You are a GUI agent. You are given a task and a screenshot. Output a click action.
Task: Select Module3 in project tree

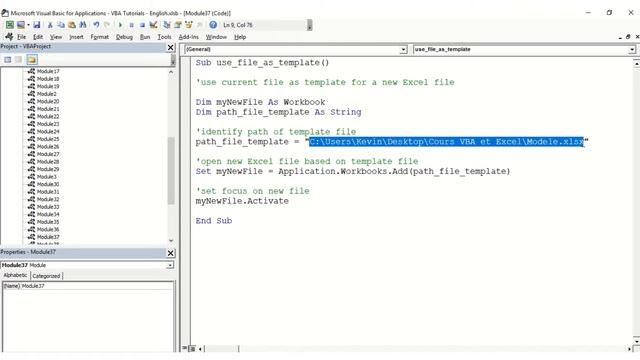point(42,177)
